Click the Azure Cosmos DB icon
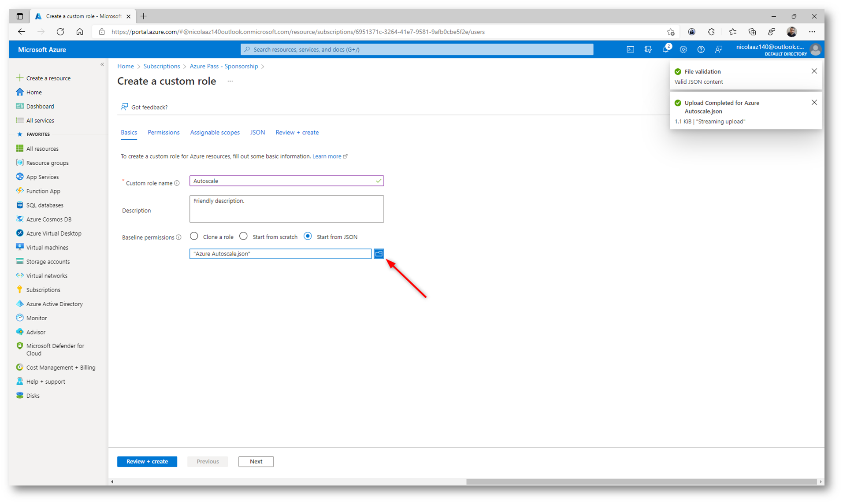Viewport: 843px width, 504px height. (x=19, y=219)
